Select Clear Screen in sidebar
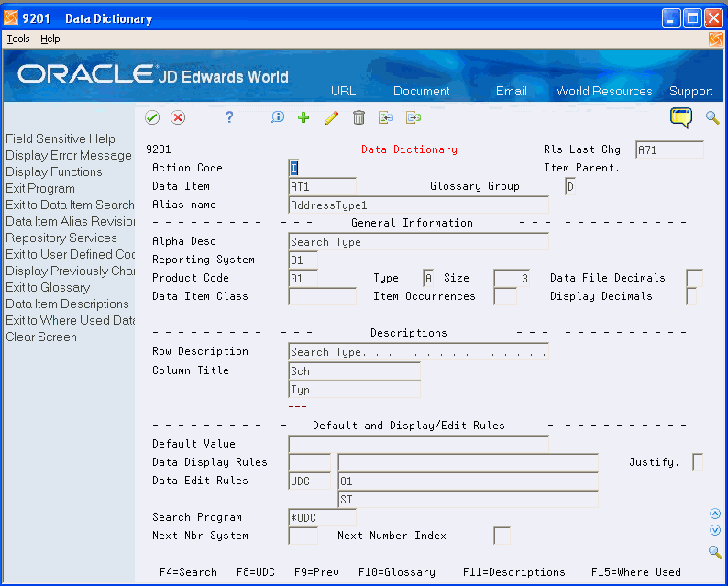 click(41, 337)
